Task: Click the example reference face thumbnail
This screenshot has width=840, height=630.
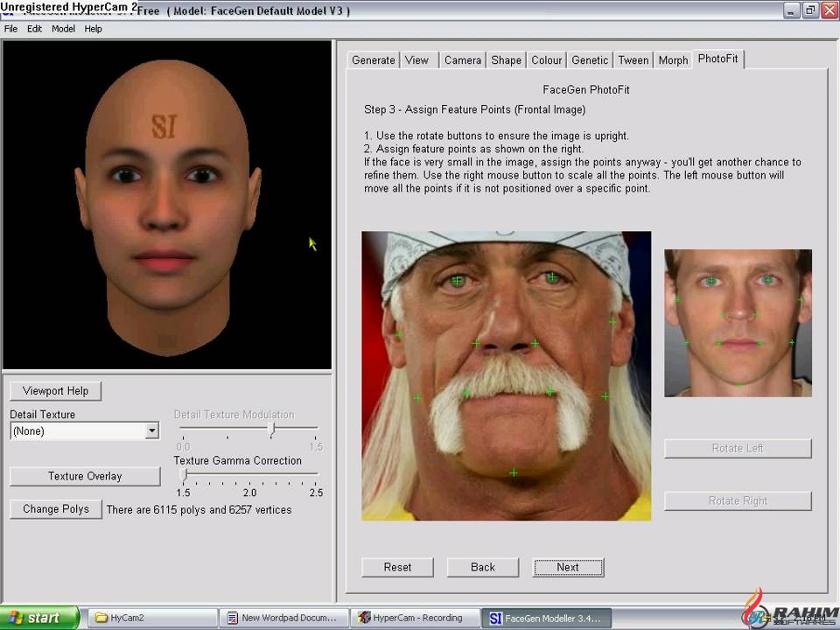Action: [738, 323]
